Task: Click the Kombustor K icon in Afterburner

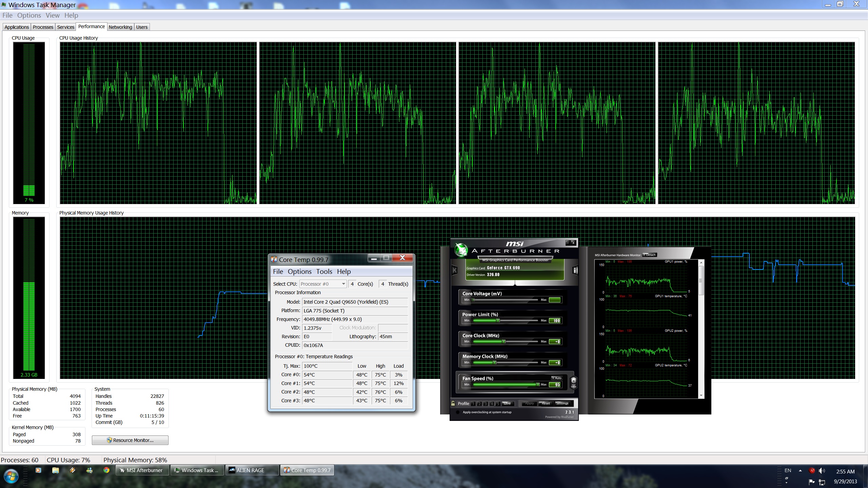Action: point(455,270)
